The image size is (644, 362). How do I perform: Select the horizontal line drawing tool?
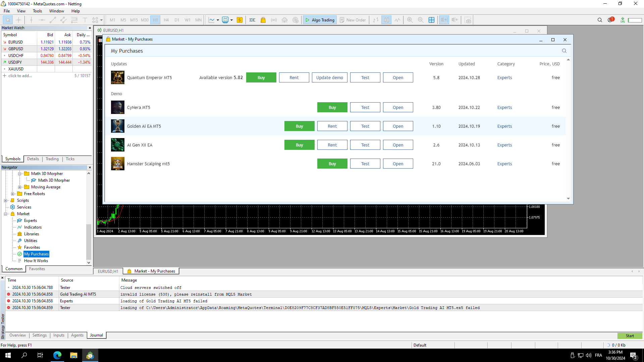(42, 20)
